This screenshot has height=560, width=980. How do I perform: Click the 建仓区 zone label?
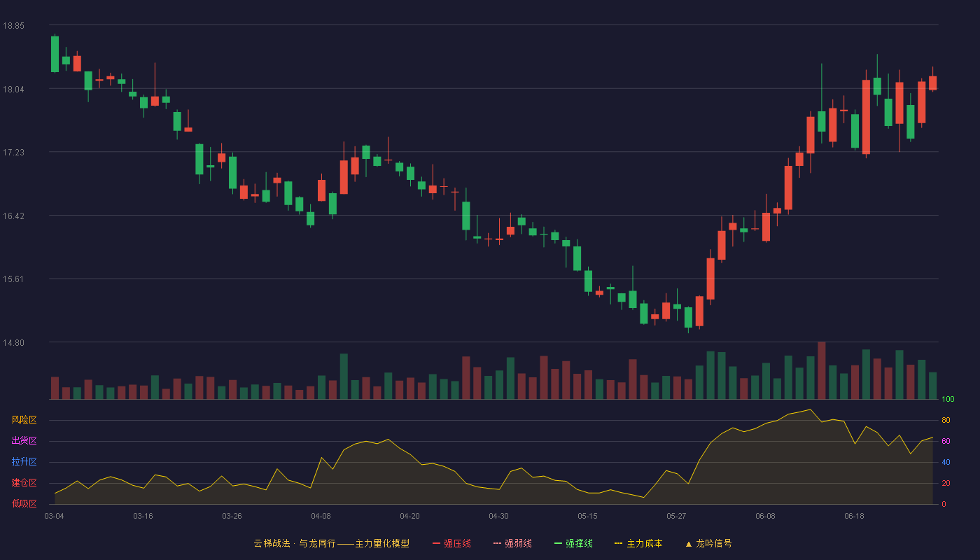(x=24, y=483)
